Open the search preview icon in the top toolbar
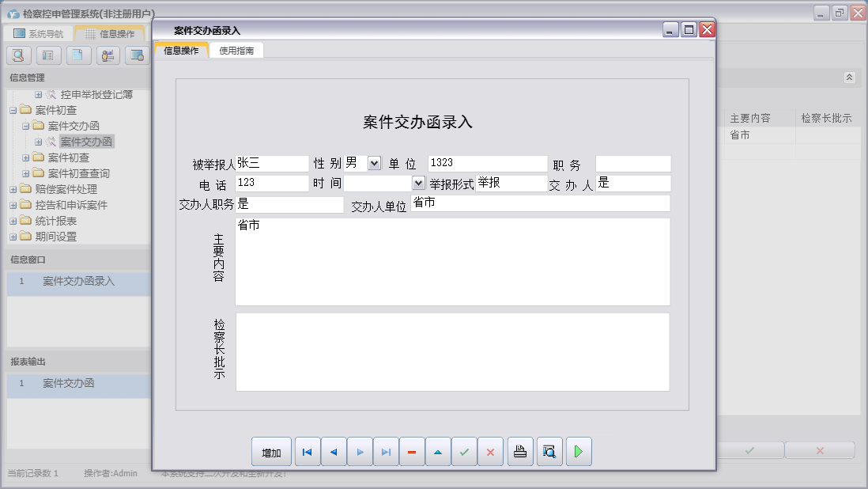Image resolution: width=868 pixels, height=489 pixels. (x=17, y=55)
